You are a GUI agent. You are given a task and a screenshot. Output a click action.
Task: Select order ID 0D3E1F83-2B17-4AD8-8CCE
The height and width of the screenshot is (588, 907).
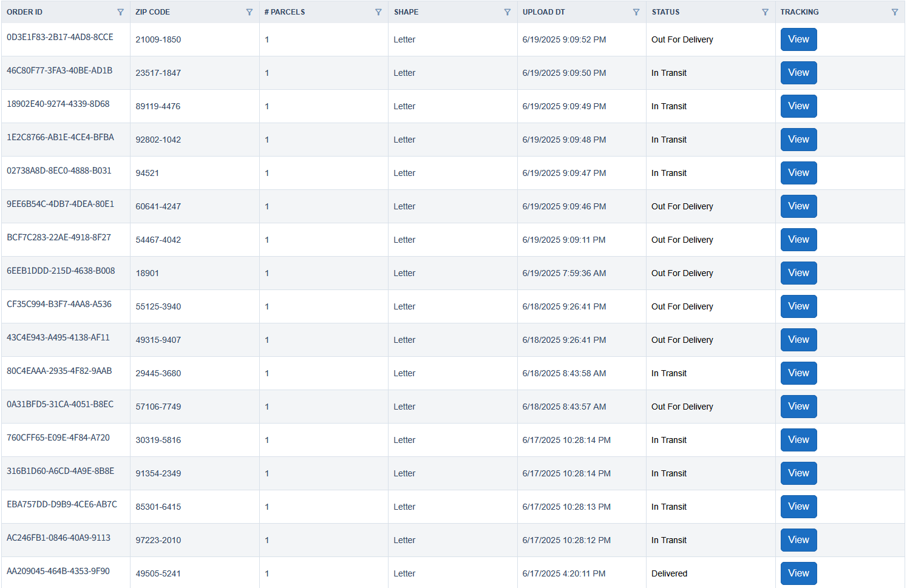click(60, 37)
